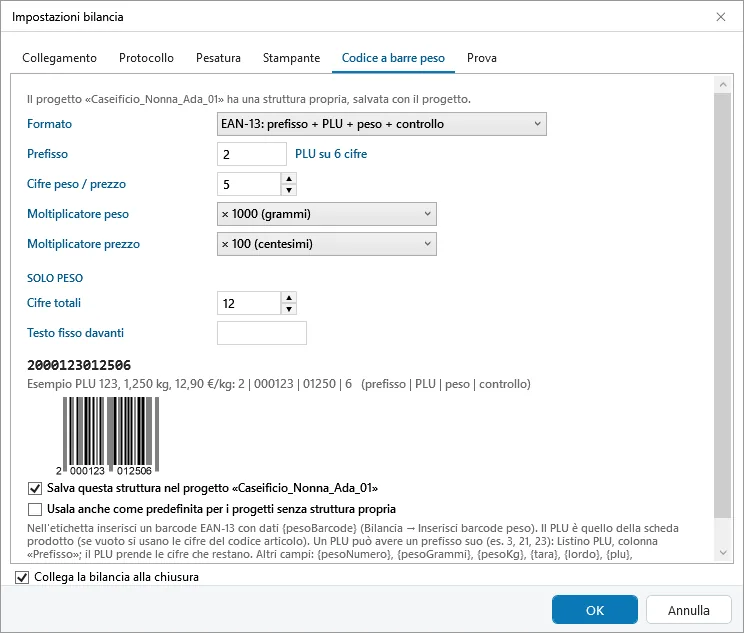
Task: Decrease Cifre peso / prezzo value
Action: click(x=289, y=190)
